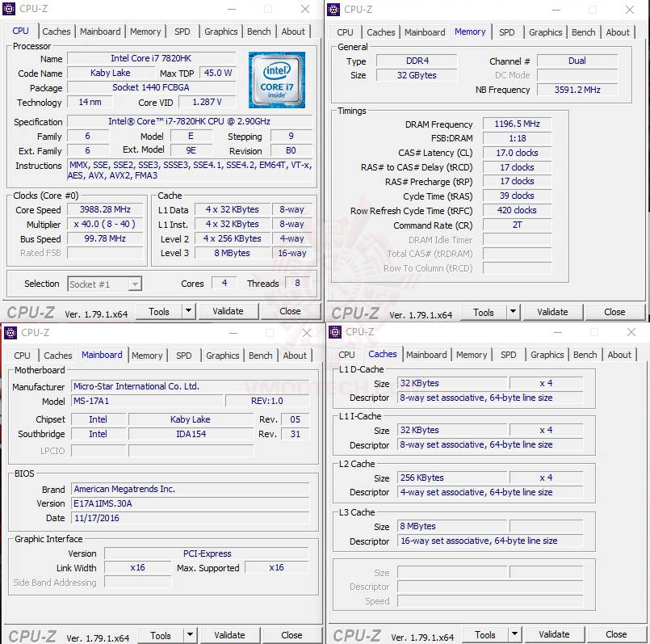The image size is (650, 644).
Task: Click the CPU-Z logo in the Memory window
Action: tap(355, 312)
